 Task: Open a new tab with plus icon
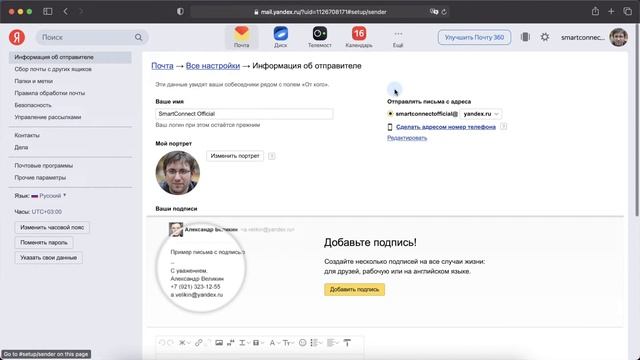[611, 11]
